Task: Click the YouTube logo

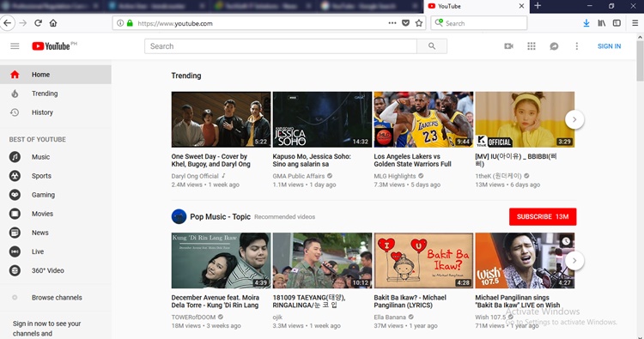Action: [51, 46]
